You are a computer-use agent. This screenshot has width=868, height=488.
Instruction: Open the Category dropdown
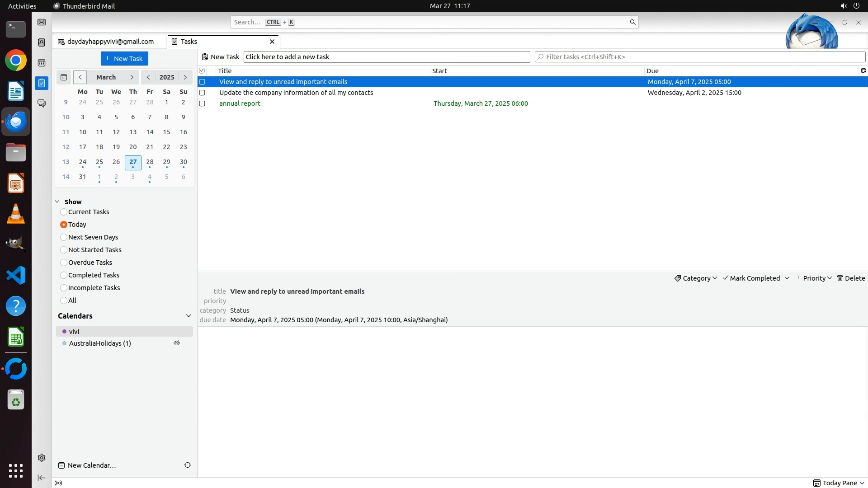coord(696,278)
